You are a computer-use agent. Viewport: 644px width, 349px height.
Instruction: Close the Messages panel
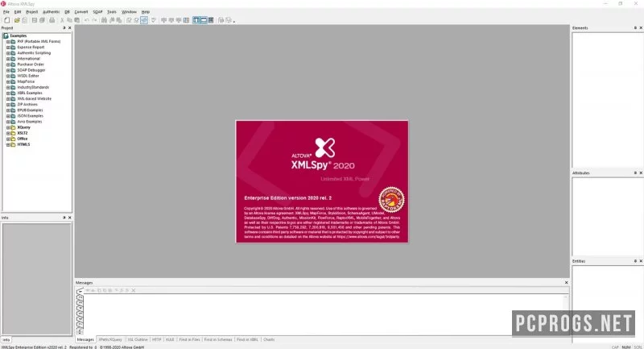point(567,283)
